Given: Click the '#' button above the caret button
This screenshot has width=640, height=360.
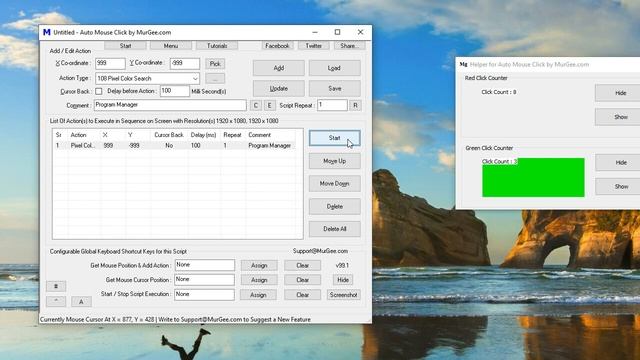Looking at the screenshot, I should click(56, 287).
